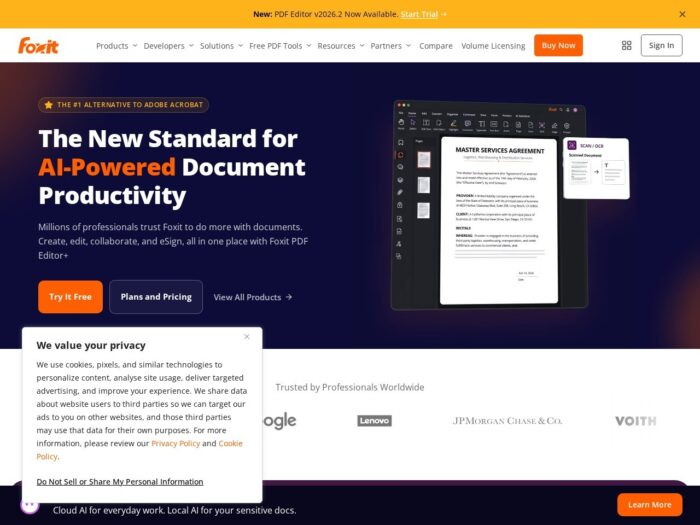Follow the View All Products link
This screenshot has height=525, width=700.
click(x=252, y=297)
